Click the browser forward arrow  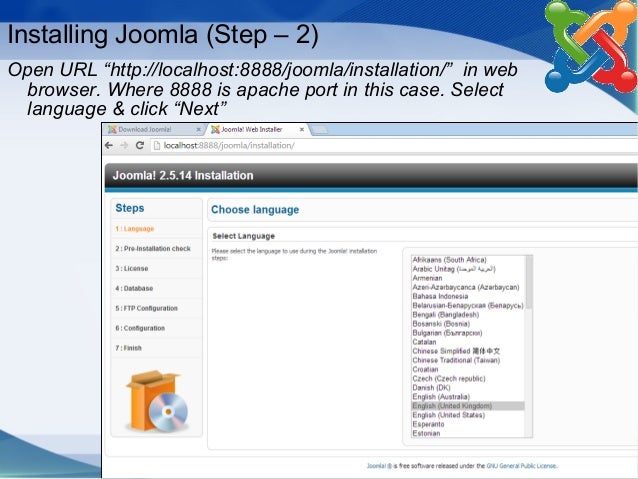pyautogui.click(x=124, y=145)
